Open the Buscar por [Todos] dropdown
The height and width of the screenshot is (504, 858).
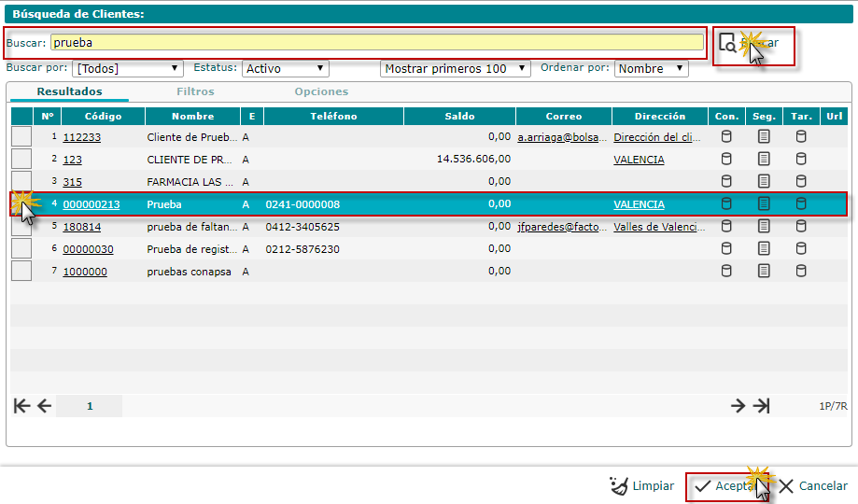tap(128, 69)
